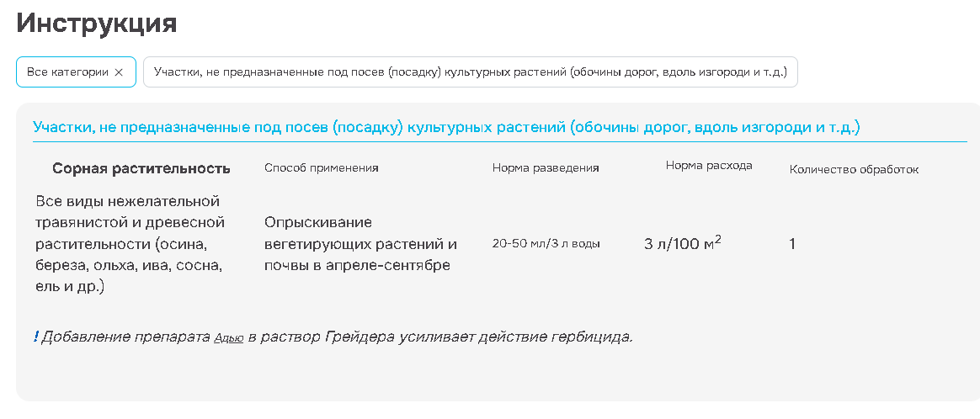The image size is (980, 419).
Task: Click the Норма разведения column header
Action: point(546,167)
